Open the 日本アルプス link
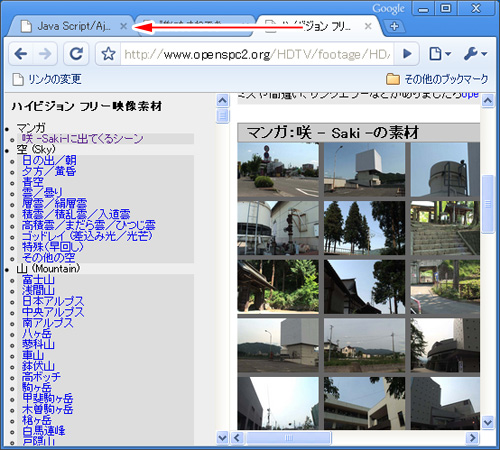500x450 pixels. coord(53,301)
